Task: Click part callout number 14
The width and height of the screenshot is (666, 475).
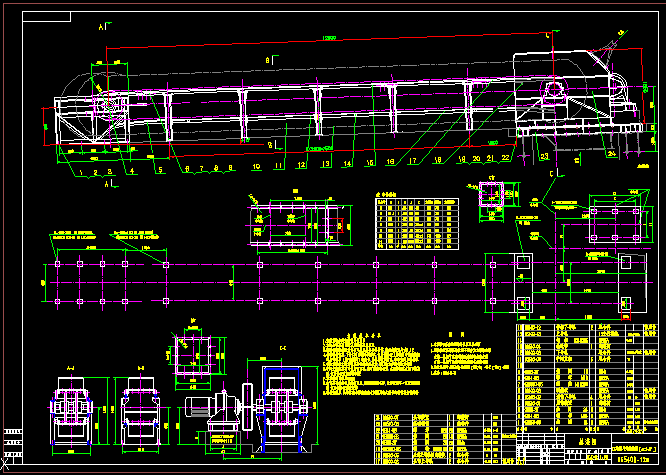Action: tap(347, 163)
